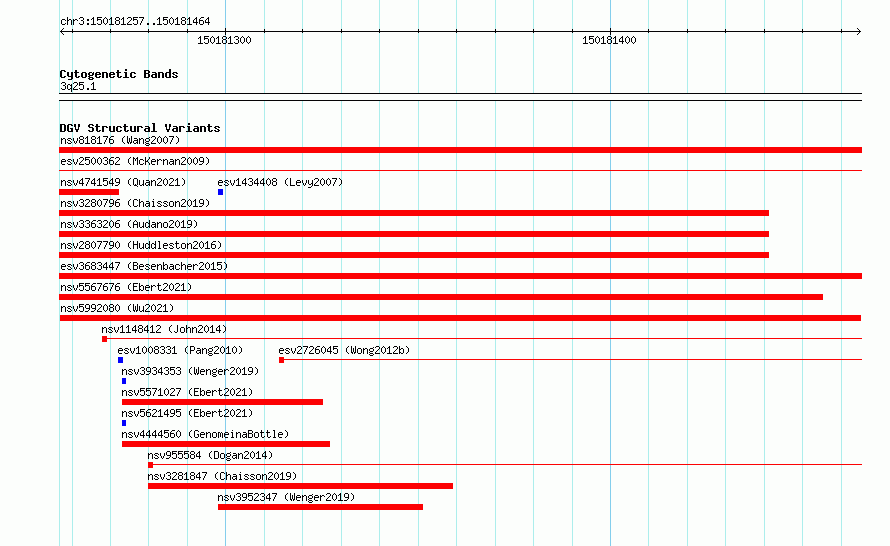Click the DGV Structural Variants track title
Image resolution: width=890 pixels, height=546 pixels.
click(140, 128)
